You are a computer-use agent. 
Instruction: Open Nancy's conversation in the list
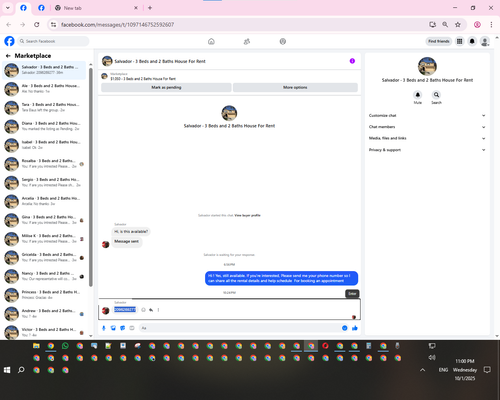[44, 276]
